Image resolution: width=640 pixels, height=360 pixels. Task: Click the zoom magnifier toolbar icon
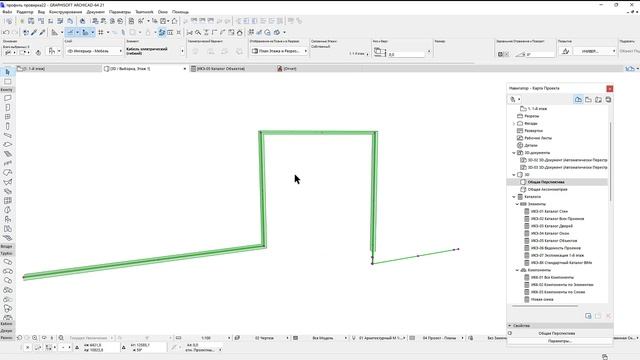(x=198, y=32)
